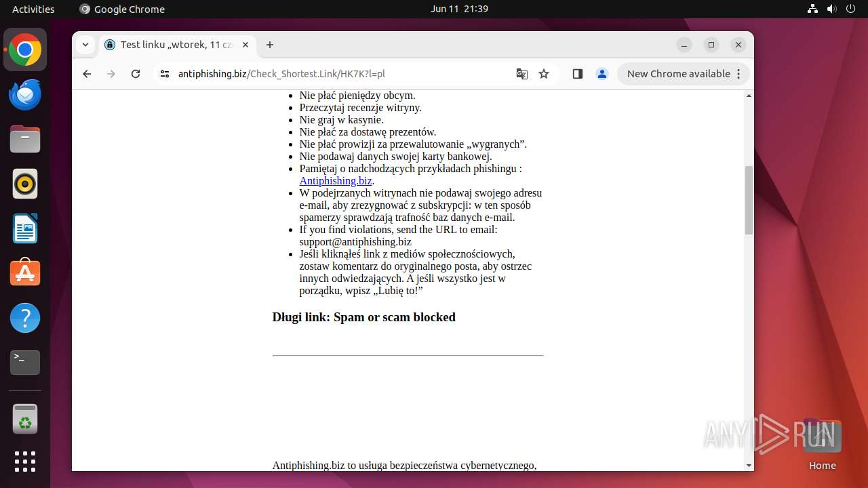The height and width of the screenshot is (488, 868).
Task: Open the Activities overview
Action: coord(33,9)
